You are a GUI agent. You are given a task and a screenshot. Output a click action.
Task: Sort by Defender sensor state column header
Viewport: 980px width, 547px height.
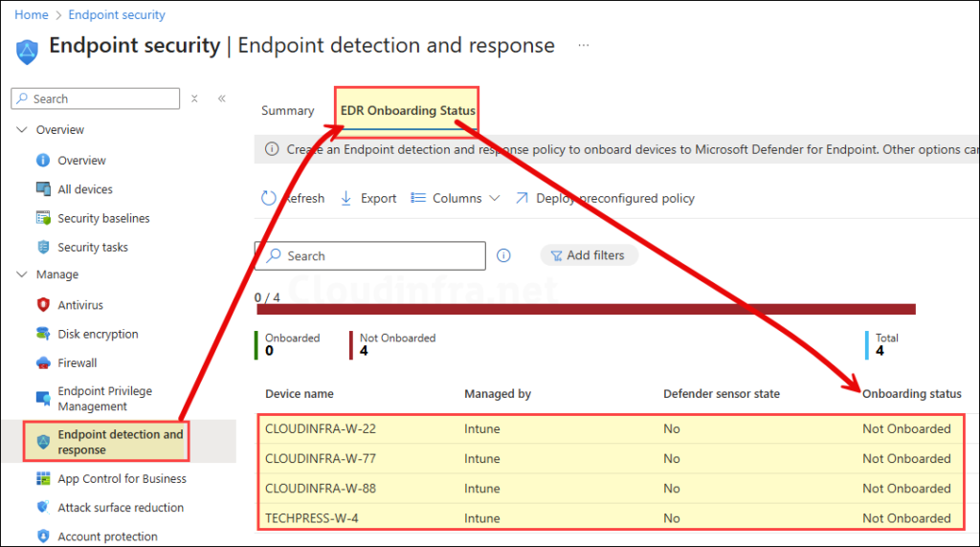tap(722, 394)
